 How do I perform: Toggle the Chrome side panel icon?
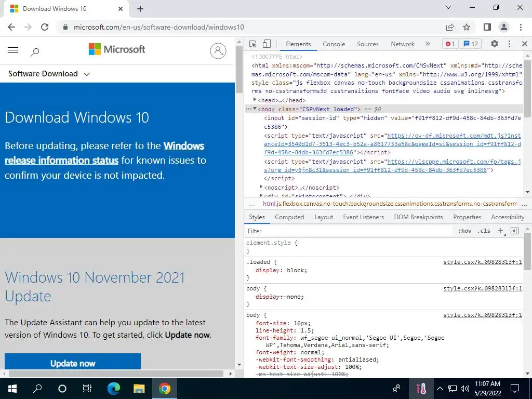click(487, 27)
